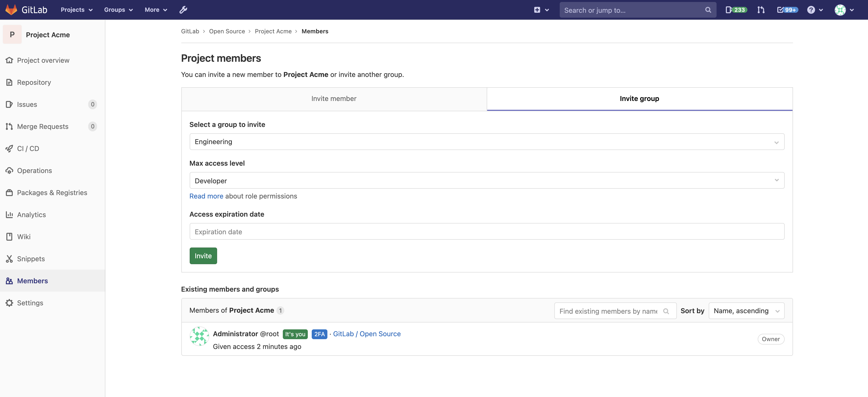Expand the user avatar menu chevron
The height and width of the screenshot is (397, 868).
(x=852, y=10)
